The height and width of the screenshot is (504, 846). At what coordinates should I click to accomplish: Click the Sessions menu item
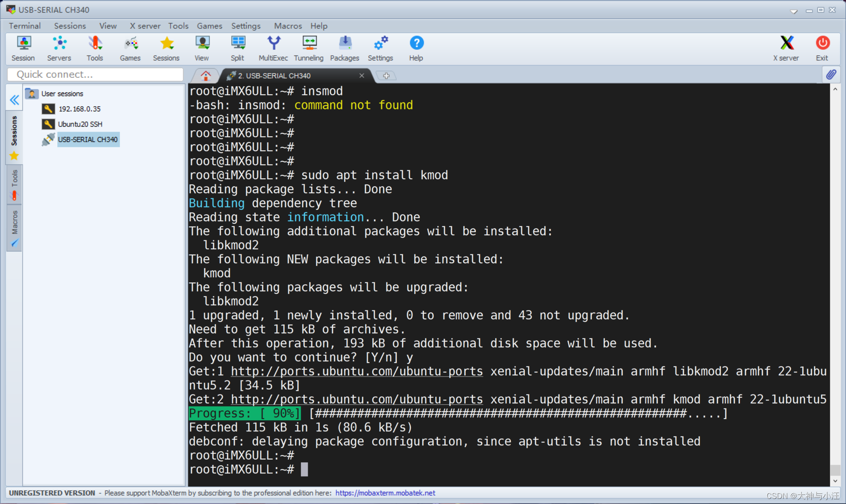pyautogui.click(x=68, y=25)
